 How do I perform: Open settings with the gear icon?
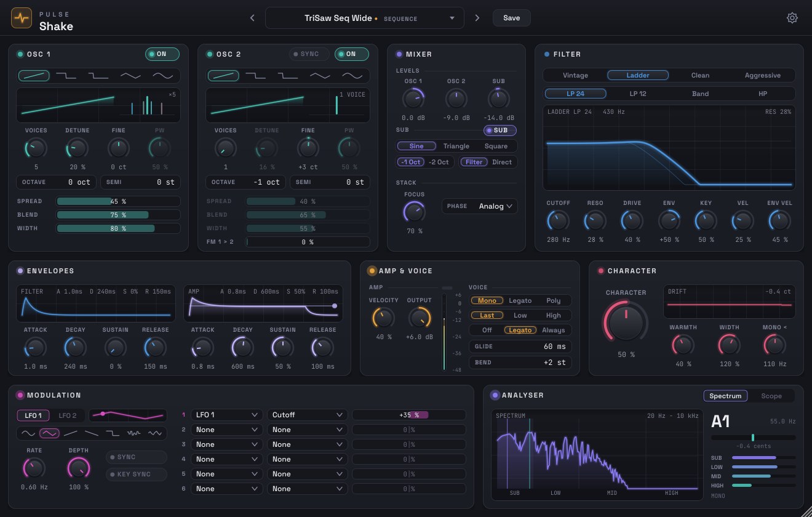coord(792,18)
